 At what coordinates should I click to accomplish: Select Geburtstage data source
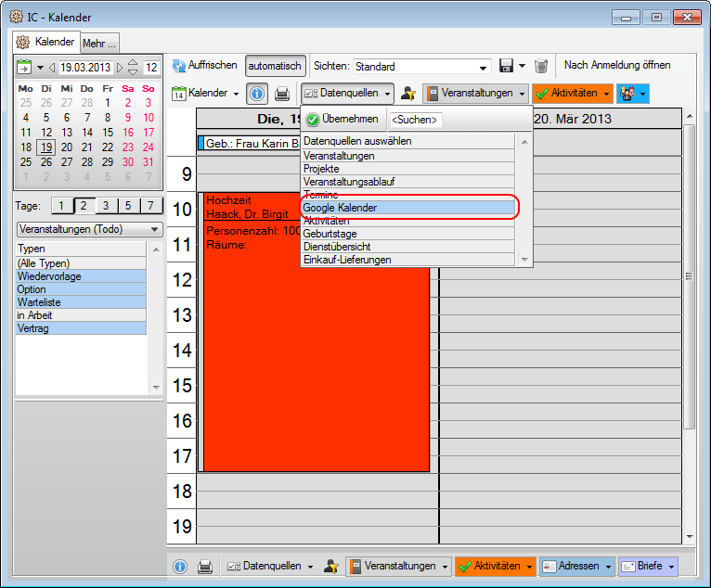point(408,235)
